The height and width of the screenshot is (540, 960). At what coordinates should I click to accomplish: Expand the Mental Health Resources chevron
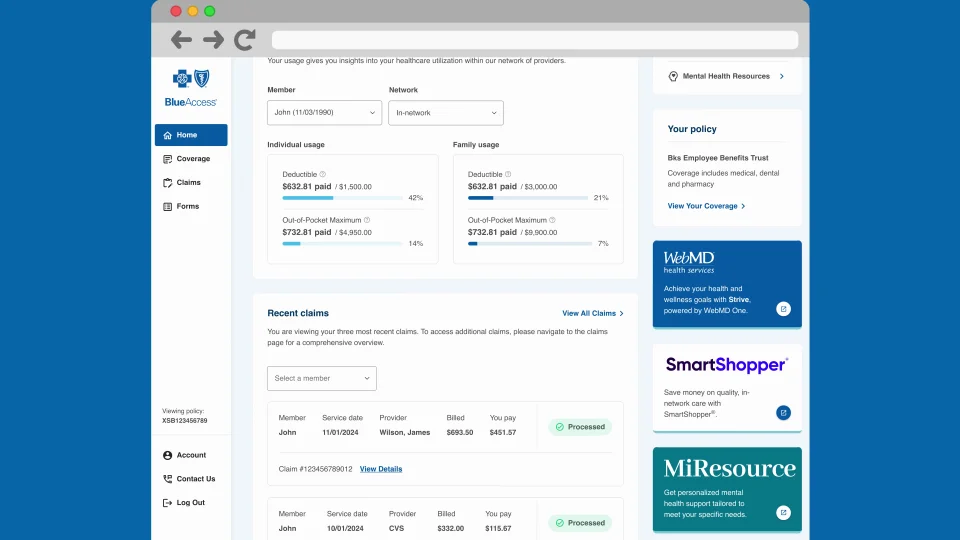782,77
